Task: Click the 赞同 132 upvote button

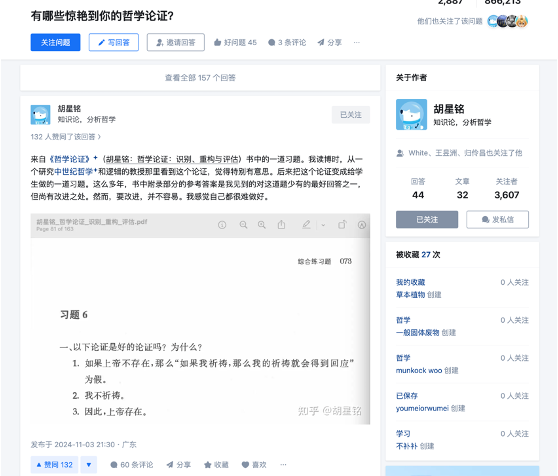Action: tap(54, 465)
